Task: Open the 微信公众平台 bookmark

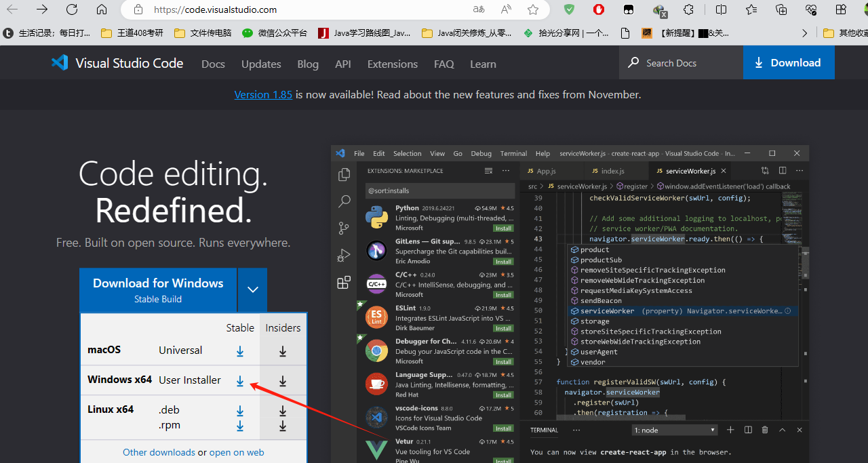Action: tap(275, 33)
